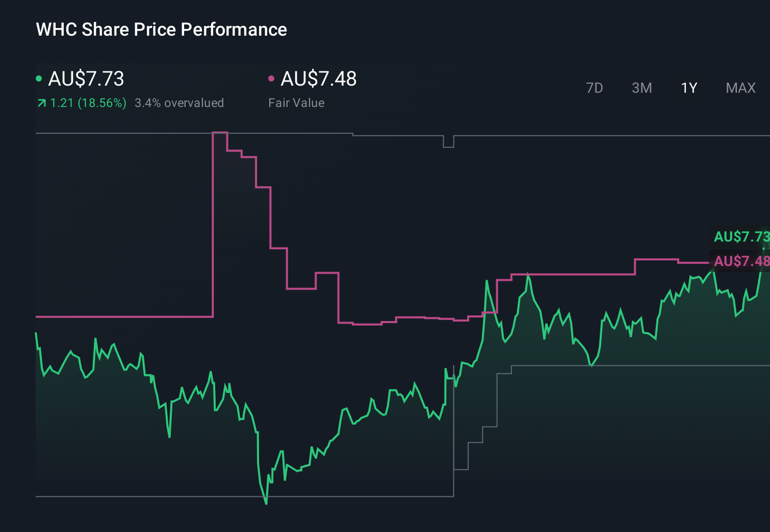Switch to the 3M time range tab
This screenshot has width=770, height=532.
(641, 88)
